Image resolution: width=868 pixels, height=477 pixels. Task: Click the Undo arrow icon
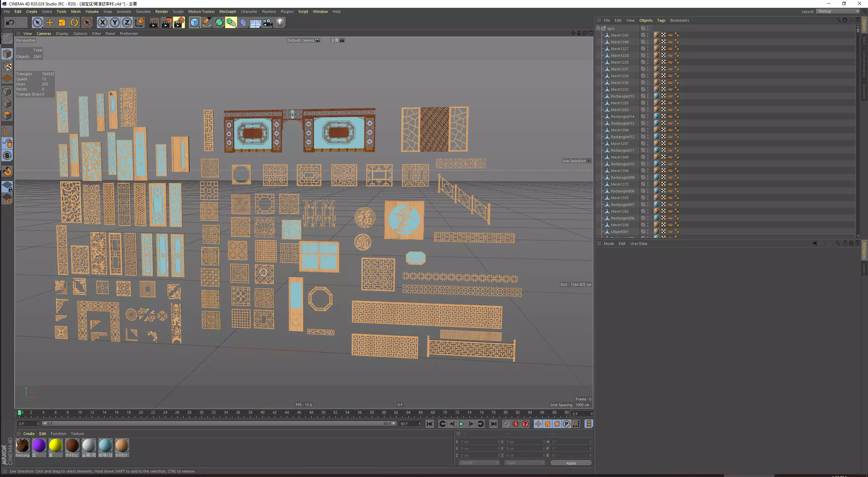pos(10,23)
